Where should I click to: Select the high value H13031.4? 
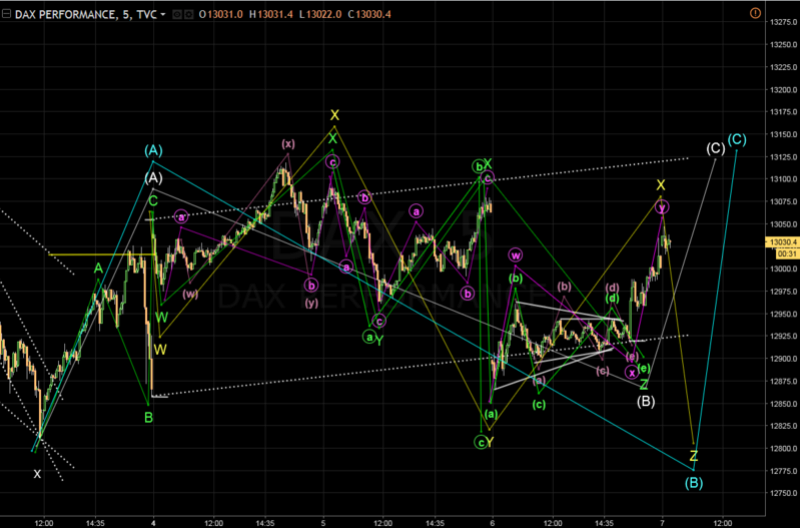[x=271, y=14]
